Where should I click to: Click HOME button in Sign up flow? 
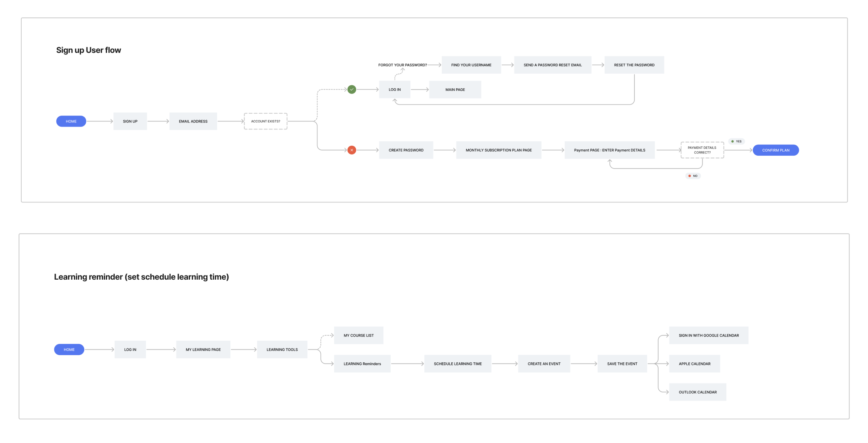(71, 121)
